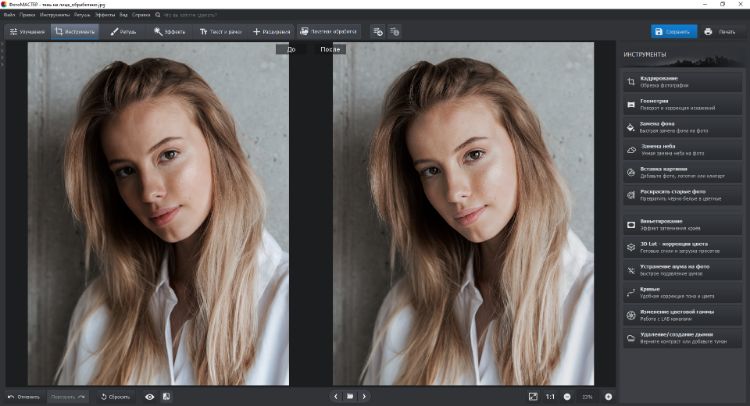Zoom out with the minus button

click(x=567, y=396)
